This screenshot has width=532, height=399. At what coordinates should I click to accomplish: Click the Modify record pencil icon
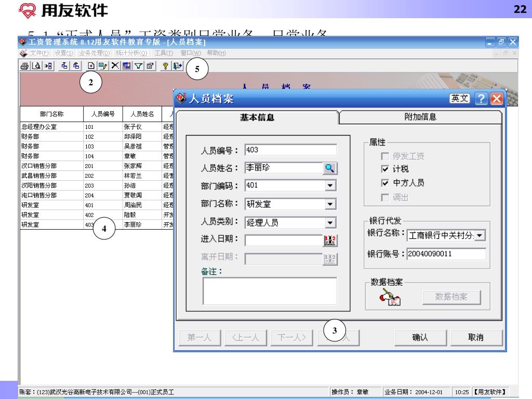103,66
